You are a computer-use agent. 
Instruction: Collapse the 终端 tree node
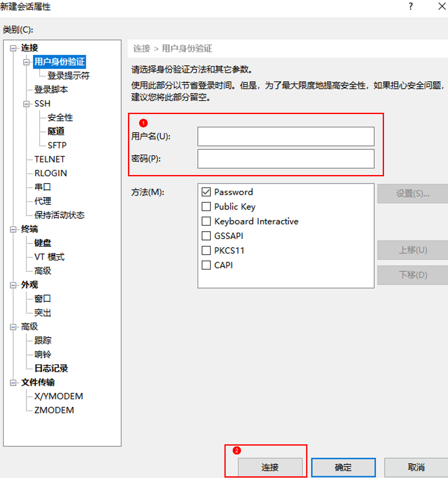click(x=13, y=230)
